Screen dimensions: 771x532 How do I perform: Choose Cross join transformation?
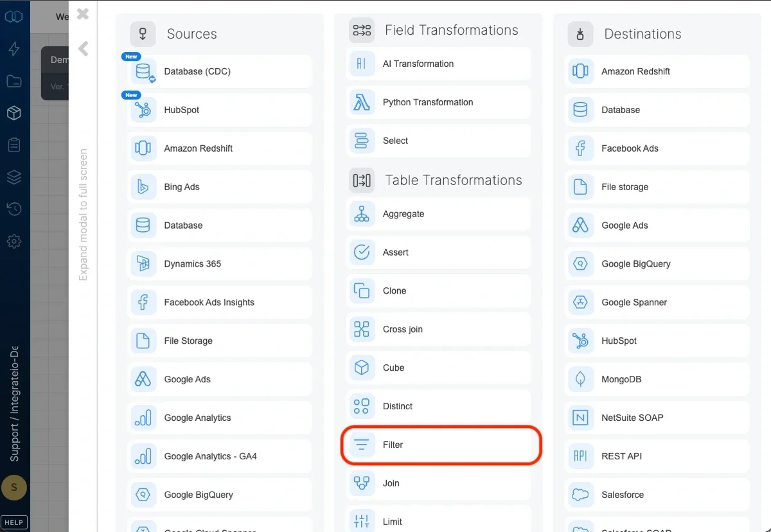[438, 330]
